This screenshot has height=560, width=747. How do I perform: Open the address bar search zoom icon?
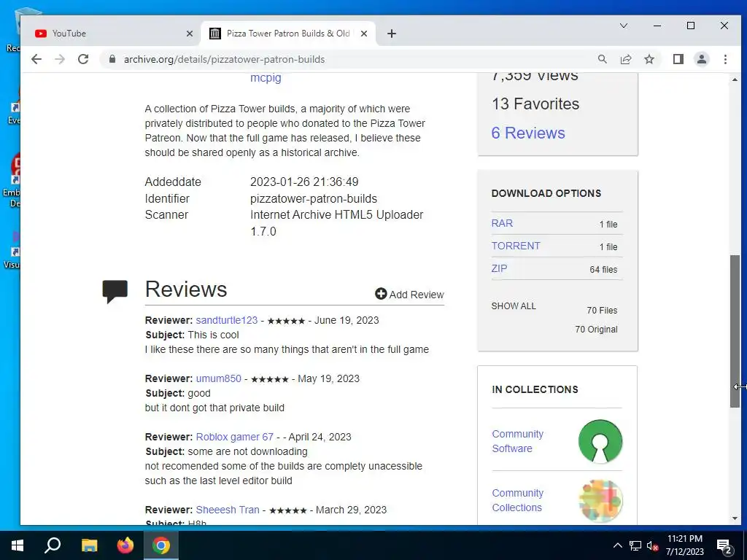(x=602, y=59)
